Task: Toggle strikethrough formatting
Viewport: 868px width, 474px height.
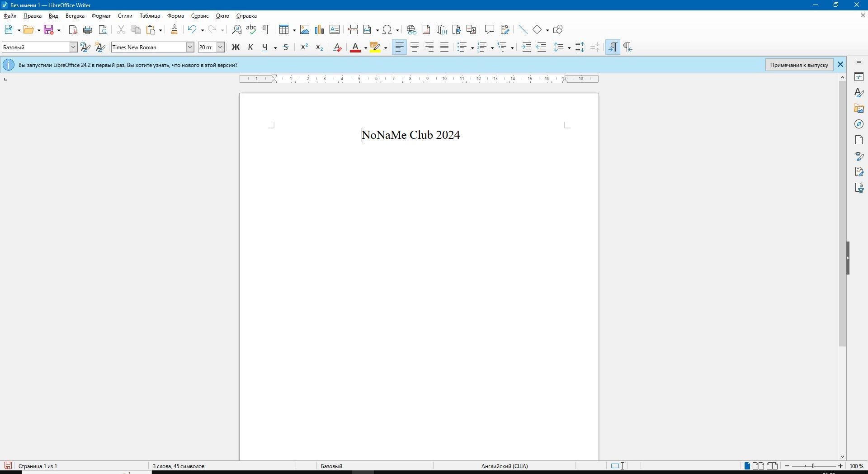Action: [286, 47]
